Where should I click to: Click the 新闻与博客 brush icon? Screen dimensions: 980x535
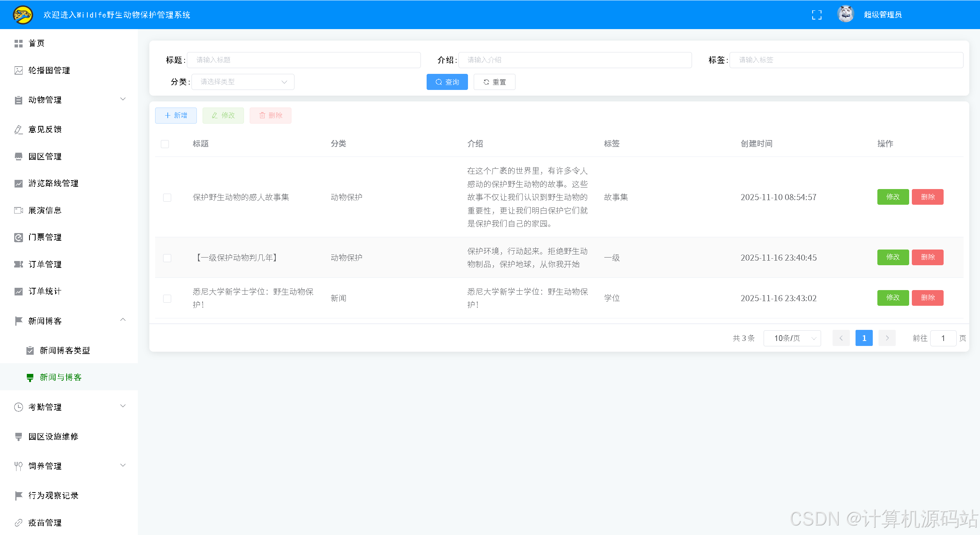(x=30, y=378)
